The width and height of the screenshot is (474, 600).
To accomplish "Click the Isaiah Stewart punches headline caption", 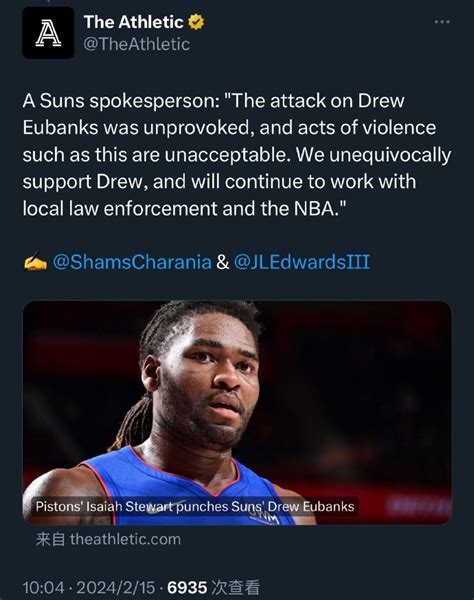I will click(x=195, y=507).
